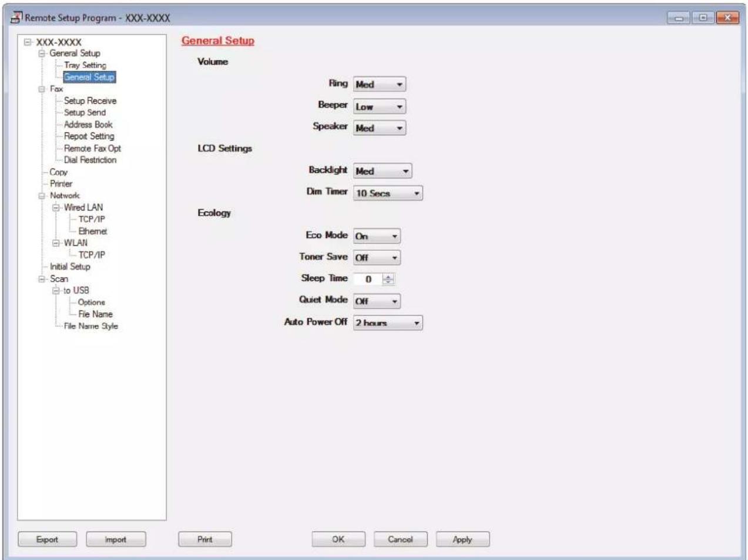The width and height of the screenshot is (748, 560).
Task: Select Ethernet tree item
Action: pyautogui.click(x=92, y=231)
